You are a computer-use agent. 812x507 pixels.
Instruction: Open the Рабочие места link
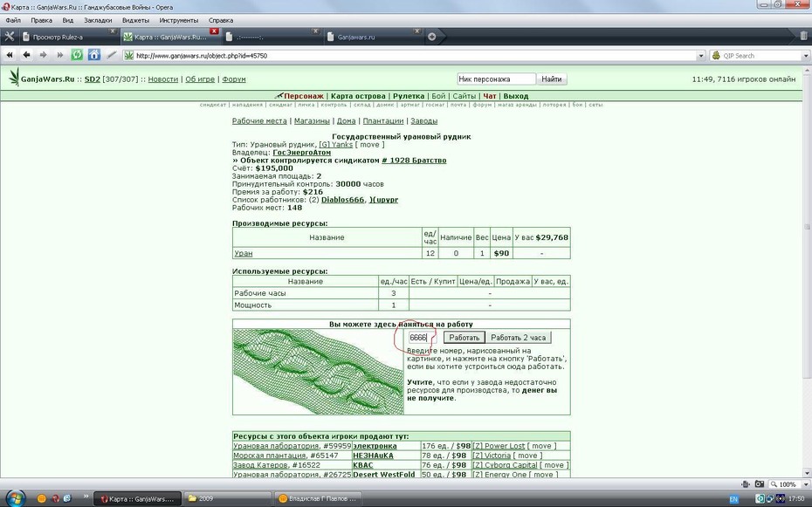(x=259, y=120)
